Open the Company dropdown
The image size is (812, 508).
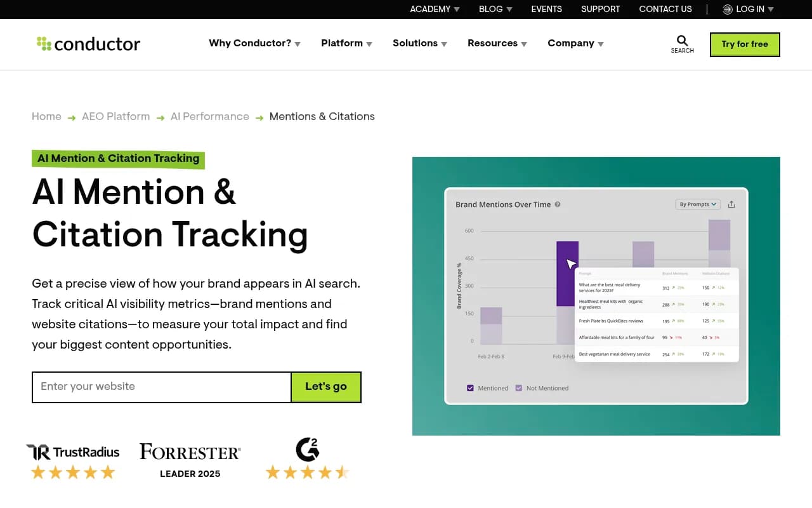pos(575,43)
